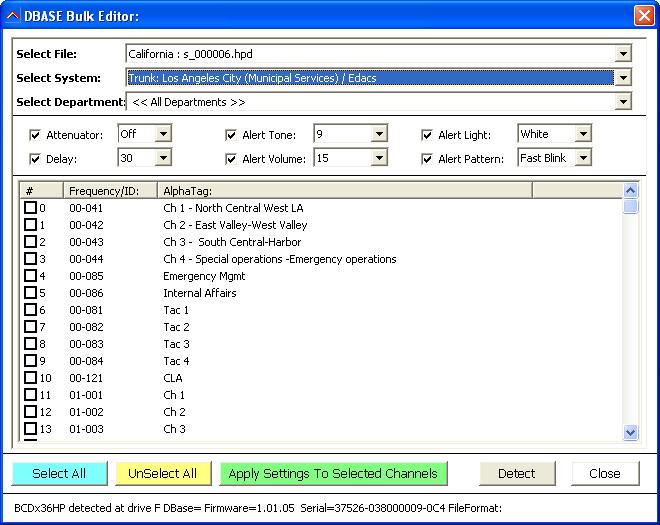Check channel 3 Special operations row
This screenshot has height=525, width=660.
pyautogui.click(x=30, y=259)
